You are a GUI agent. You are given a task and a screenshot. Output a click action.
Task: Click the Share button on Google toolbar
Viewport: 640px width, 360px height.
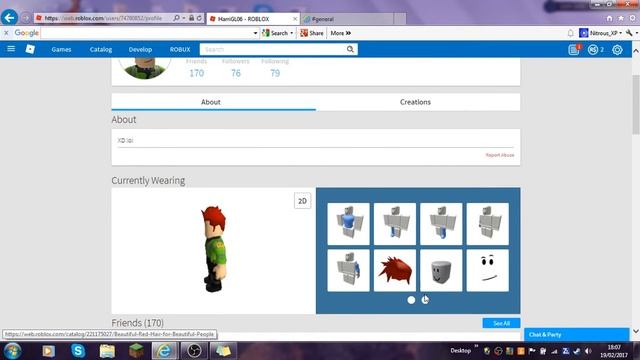pyautogui.click(x=312, y=33)
